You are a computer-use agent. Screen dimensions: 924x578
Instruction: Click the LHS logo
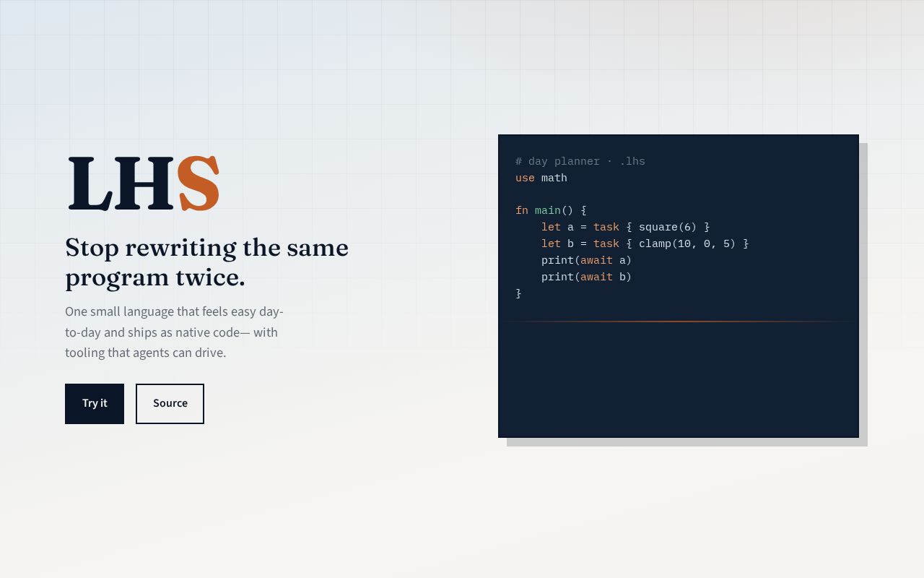(x=144, y=184)
